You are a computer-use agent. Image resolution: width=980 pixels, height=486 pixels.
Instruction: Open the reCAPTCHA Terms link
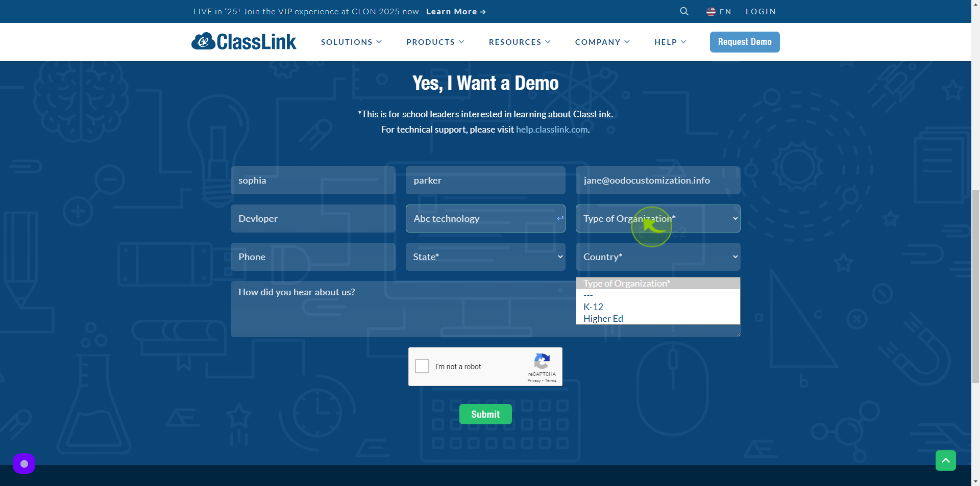click(551, 380)
